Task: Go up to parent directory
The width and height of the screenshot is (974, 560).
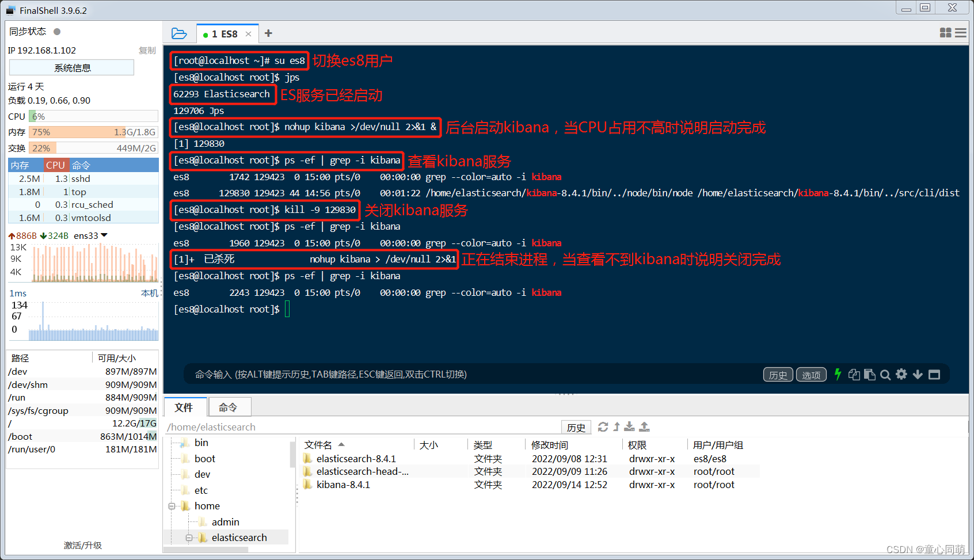Action: pyautogui.click(x=617, y=426)
